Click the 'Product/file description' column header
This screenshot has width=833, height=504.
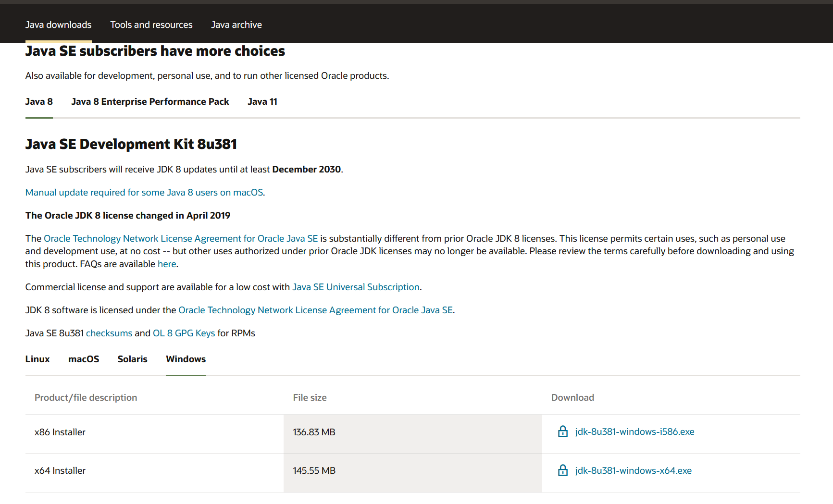point(86,397)
